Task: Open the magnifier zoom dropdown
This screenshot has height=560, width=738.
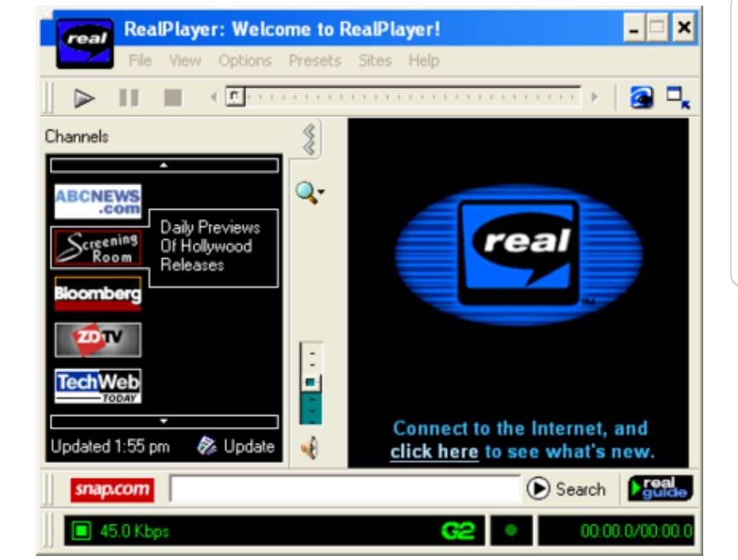Action: point(310,193)
